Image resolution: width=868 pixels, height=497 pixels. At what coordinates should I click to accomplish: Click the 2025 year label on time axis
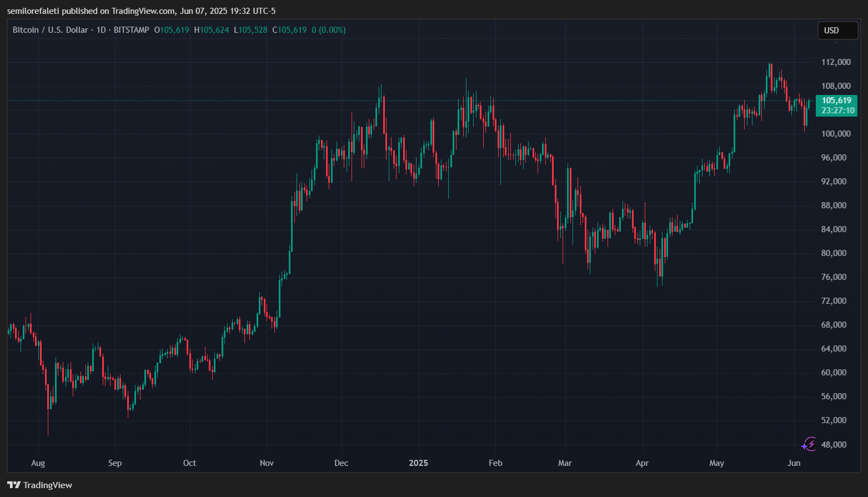point(418,463)
